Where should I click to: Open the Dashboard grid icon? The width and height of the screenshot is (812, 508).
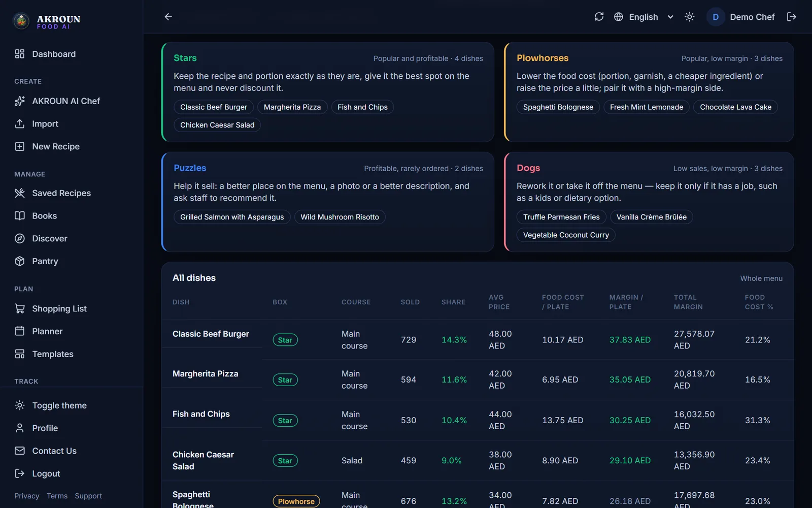(x=20, y=54)
